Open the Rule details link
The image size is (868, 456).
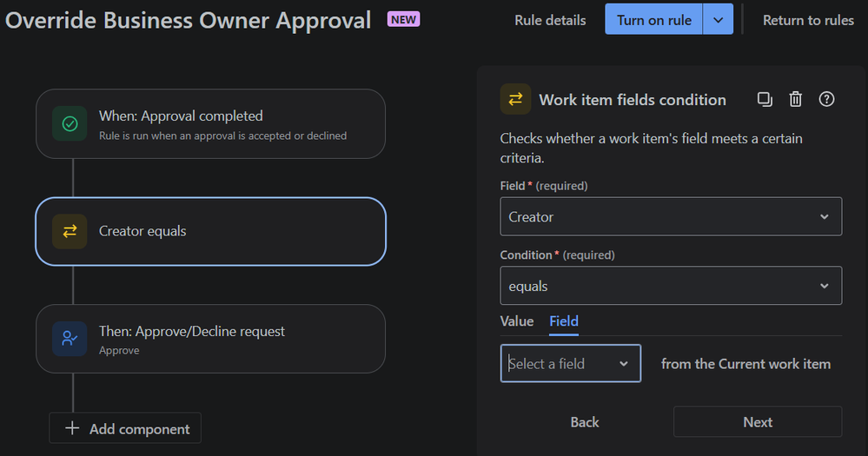click(x=550, y=20)
